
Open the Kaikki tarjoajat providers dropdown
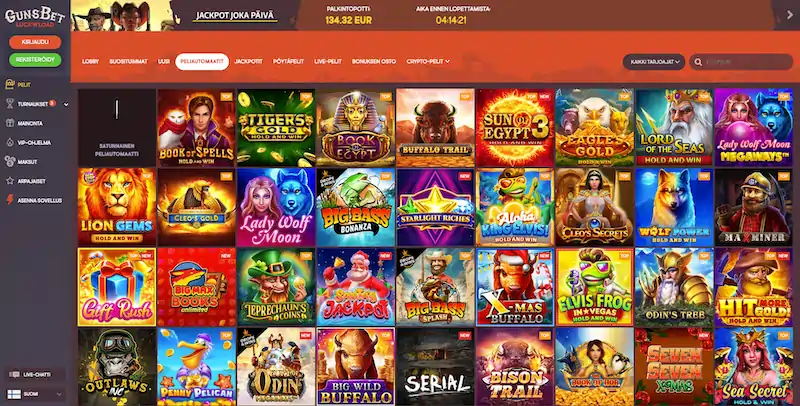[x=654, y=62]
